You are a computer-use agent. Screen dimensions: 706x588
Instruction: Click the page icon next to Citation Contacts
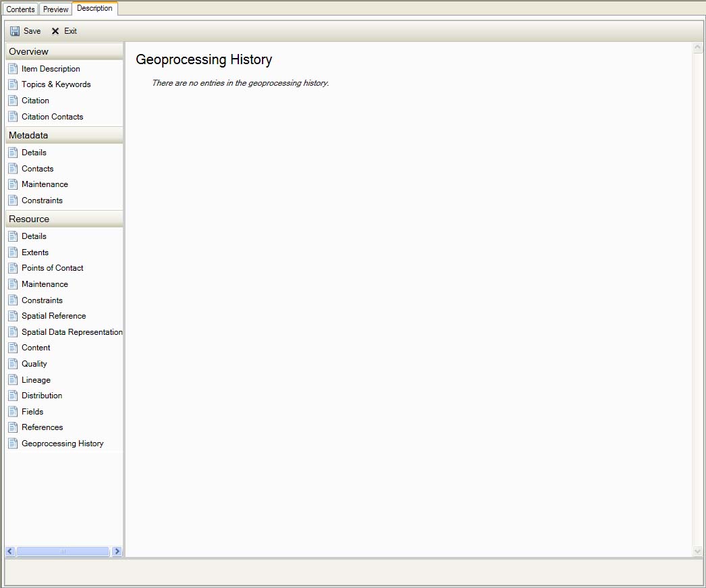click(x=13, y=117)
